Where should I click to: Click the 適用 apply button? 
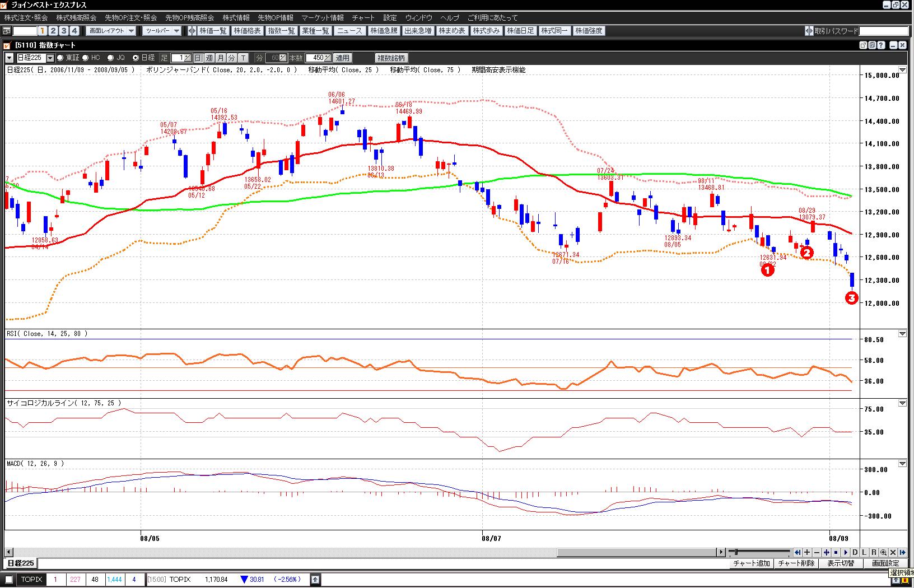342,58
